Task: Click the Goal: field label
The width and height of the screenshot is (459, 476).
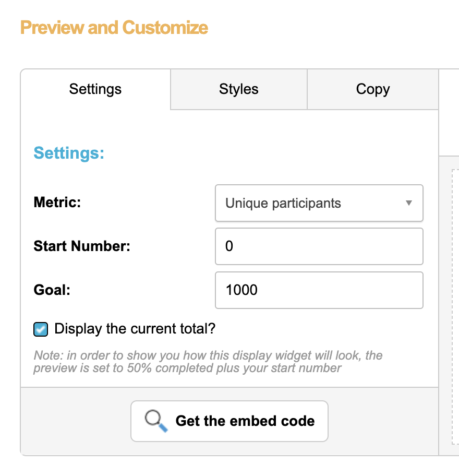Action: [52, 290]
